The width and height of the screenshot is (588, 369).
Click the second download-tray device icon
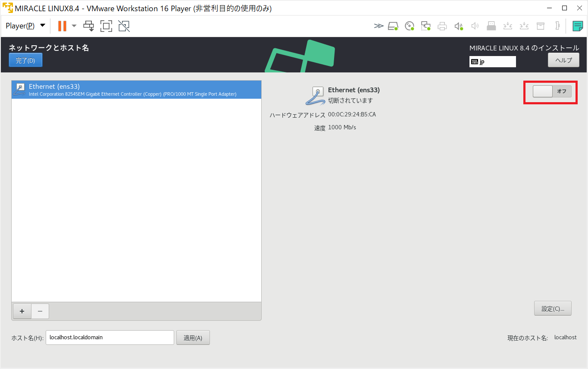click(524, 26)
